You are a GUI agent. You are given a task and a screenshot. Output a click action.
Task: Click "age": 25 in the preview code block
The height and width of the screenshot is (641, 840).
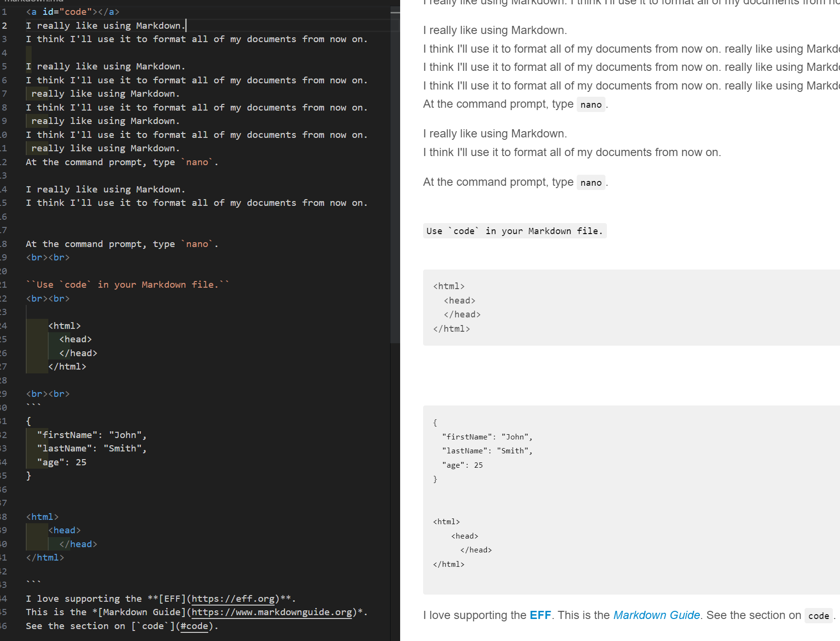(x=462, y=465)
